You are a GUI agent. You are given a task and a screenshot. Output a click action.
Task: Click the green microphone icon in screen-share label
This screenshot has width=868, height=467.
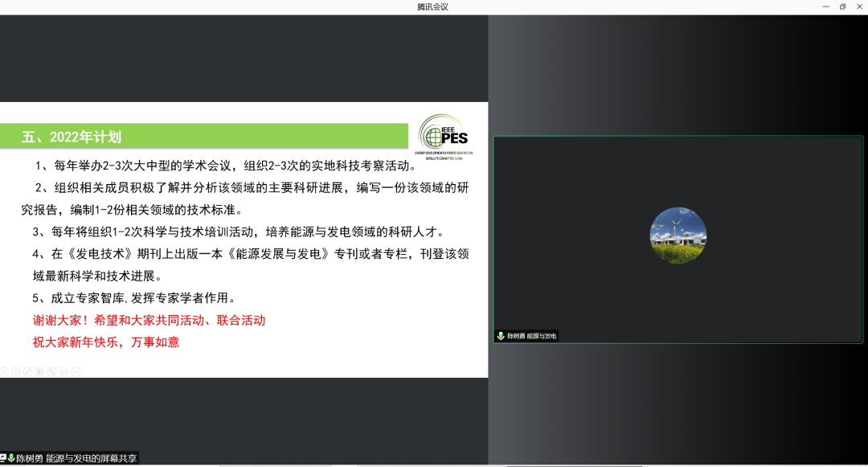[x=10, y=458]
